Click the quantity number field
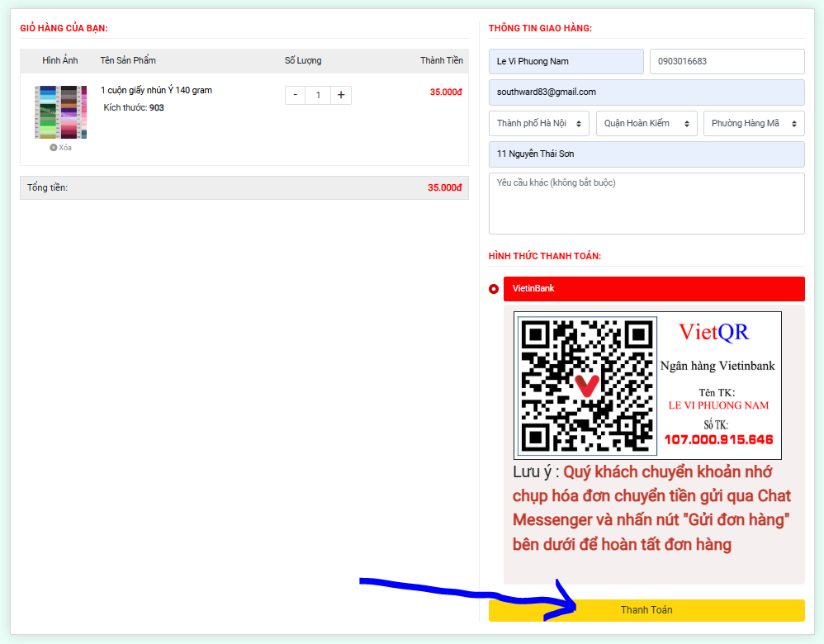Image resolution: width=824 pixels, height=644 pixels. pyautogui.click(x=318, y=95)
